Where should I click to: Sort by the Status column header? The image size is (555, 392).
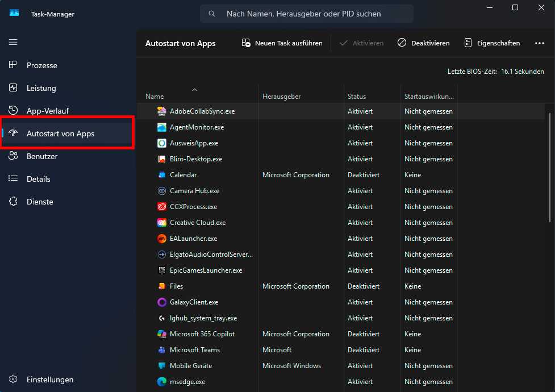[x=356, y=97]
